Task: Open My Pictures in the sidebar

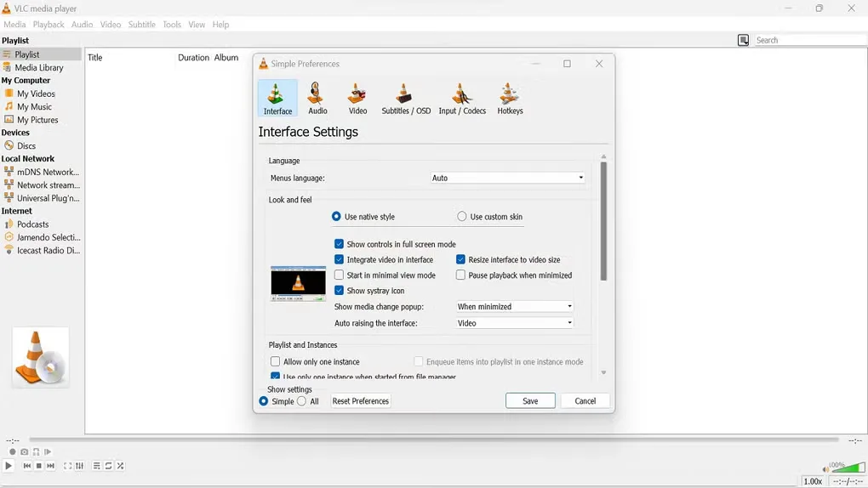Action: pyautogui.click(x=37, y=120)
